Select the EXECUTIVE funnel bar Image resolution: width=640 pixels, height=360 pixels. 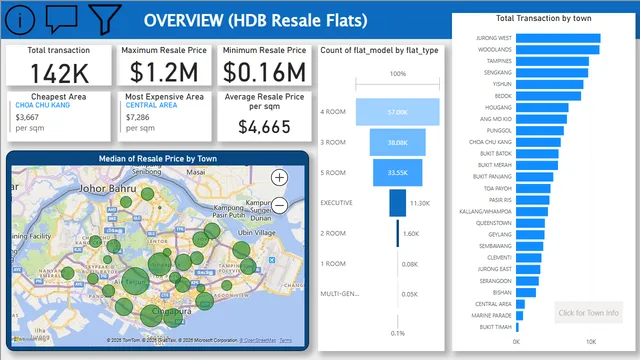pos(398,203)
